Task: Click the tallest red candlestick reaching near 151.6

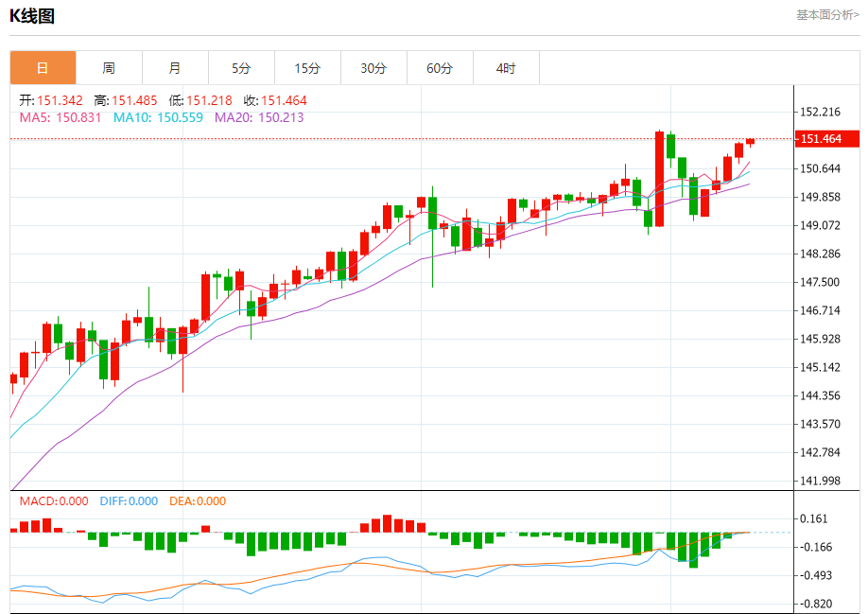Action: click(x=659, y=179)
